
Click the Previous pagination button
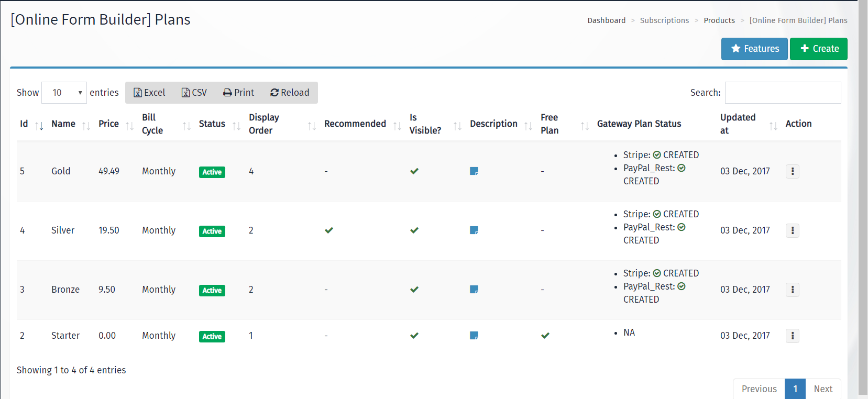point(759,389)
